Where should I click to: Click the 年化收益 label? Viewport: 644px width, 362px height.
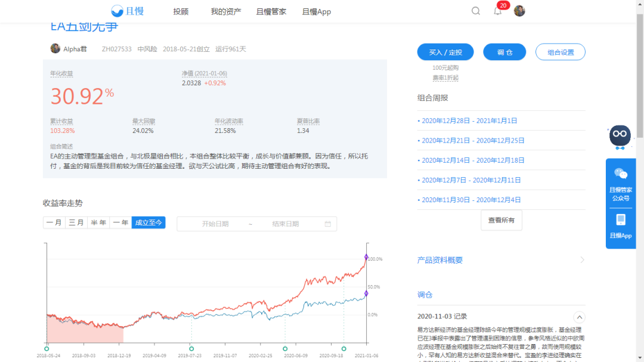click(61, 73)
